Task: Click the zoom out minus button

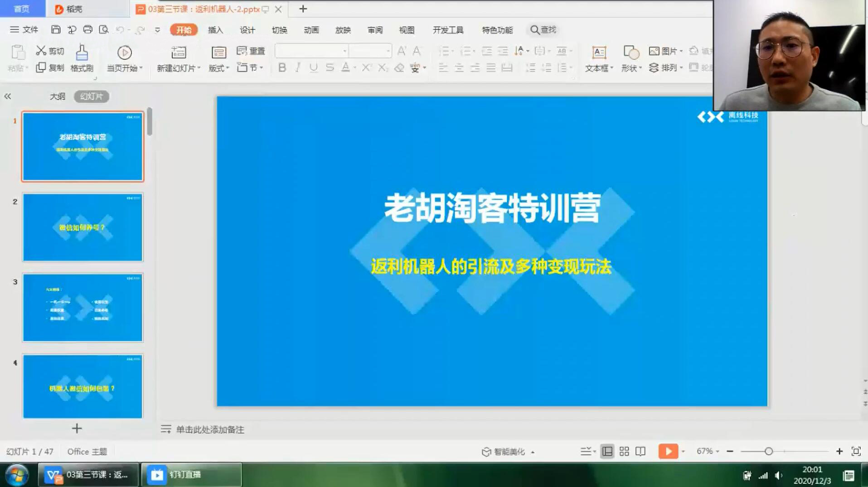Action: coord(730,451)
